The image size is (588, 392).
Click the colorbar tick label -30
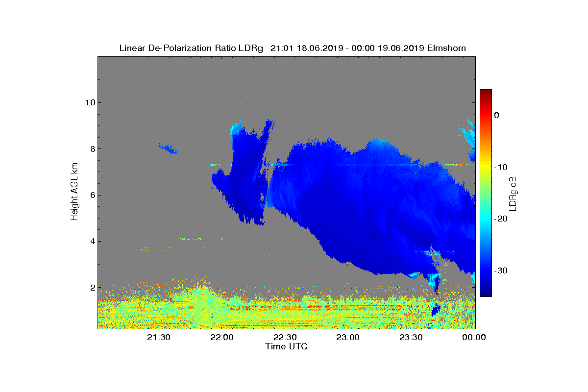point(500,271)
